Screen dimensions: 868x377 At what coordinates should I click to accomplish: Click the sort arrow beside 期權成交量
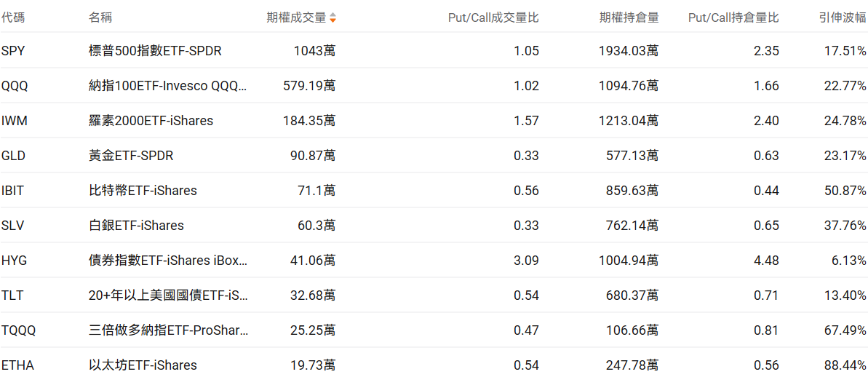[333, 17]
